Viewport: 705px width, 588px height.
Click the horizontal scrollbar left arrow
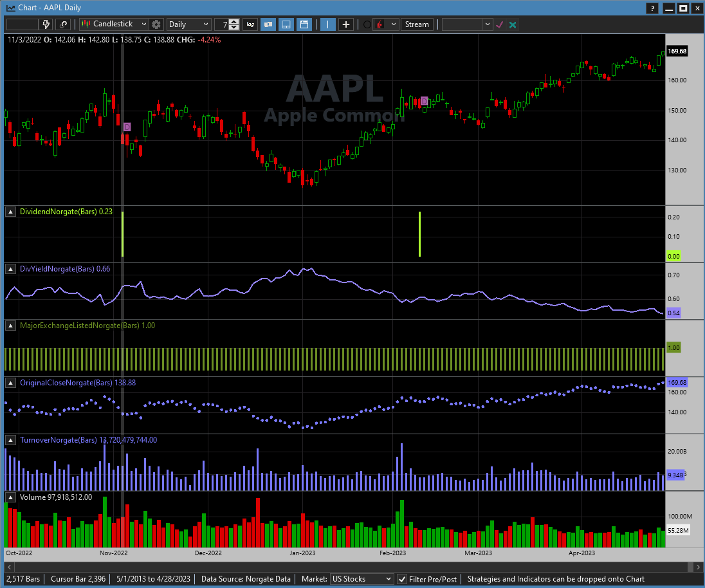click(9, 567)
